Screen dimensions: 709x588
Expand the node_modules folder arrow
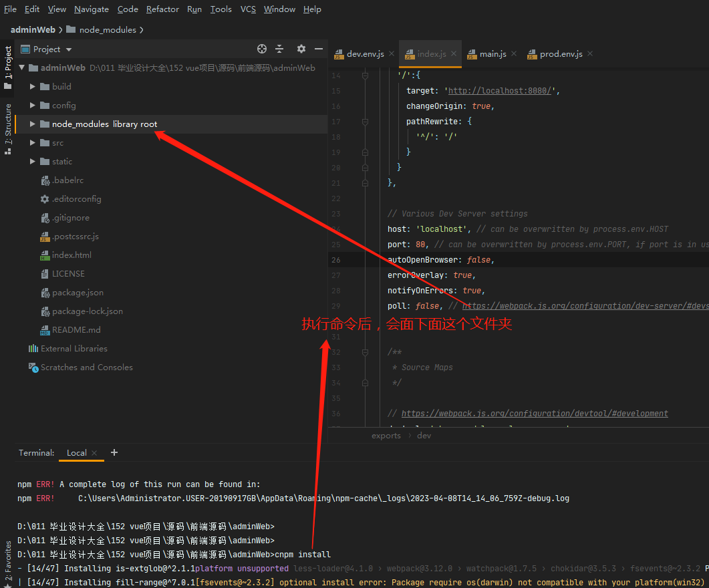[x=32, y=124]
